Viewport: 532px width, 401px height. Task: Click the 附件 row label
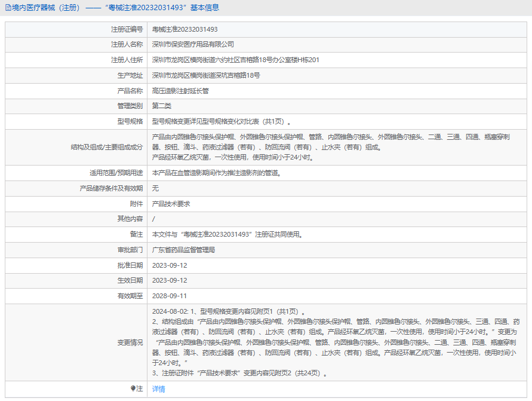tap(136, 204)
